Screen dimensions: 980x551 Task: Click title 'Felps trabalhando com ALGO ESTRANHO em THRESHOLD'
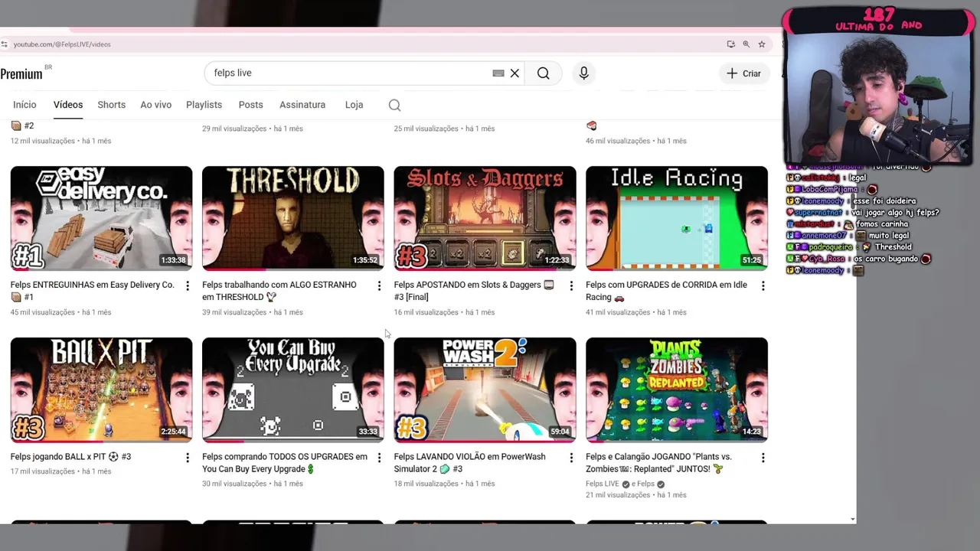pos(279,291)
